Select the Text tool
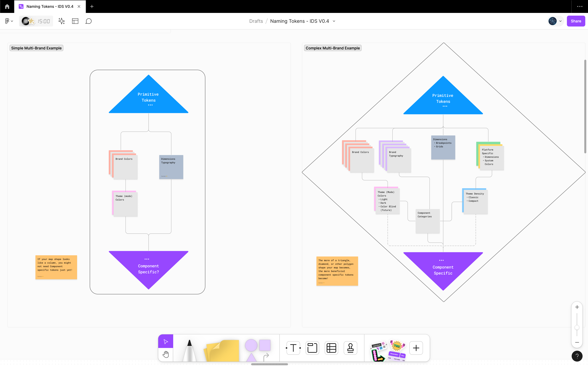588x367 pixels. click(x=293, y=348)
